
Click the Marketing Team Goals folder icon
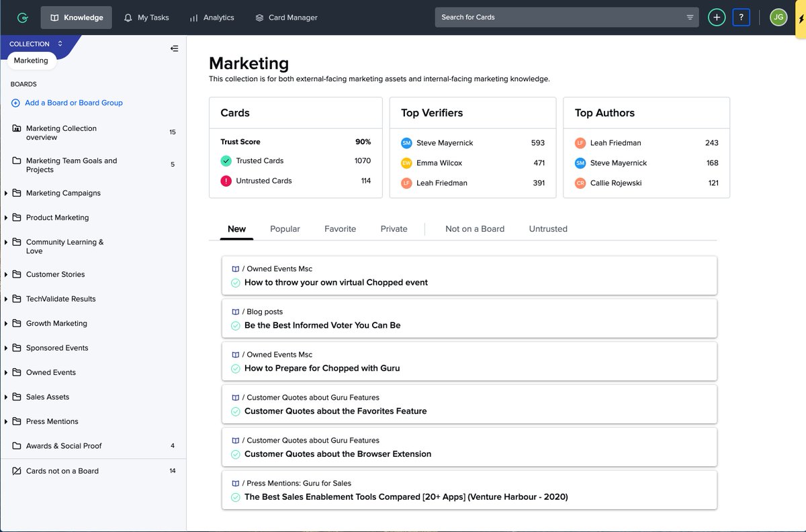click(17, 161)
